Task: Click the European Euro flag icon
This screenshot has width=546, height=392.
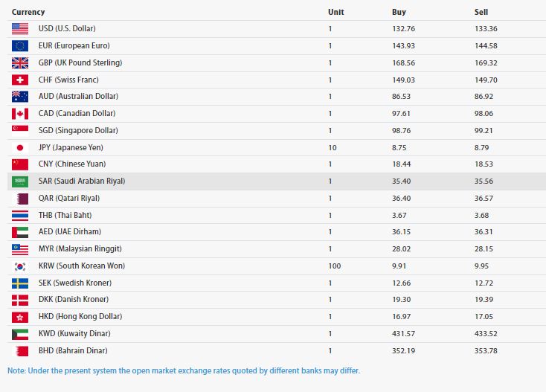Action: click(20, 45)
